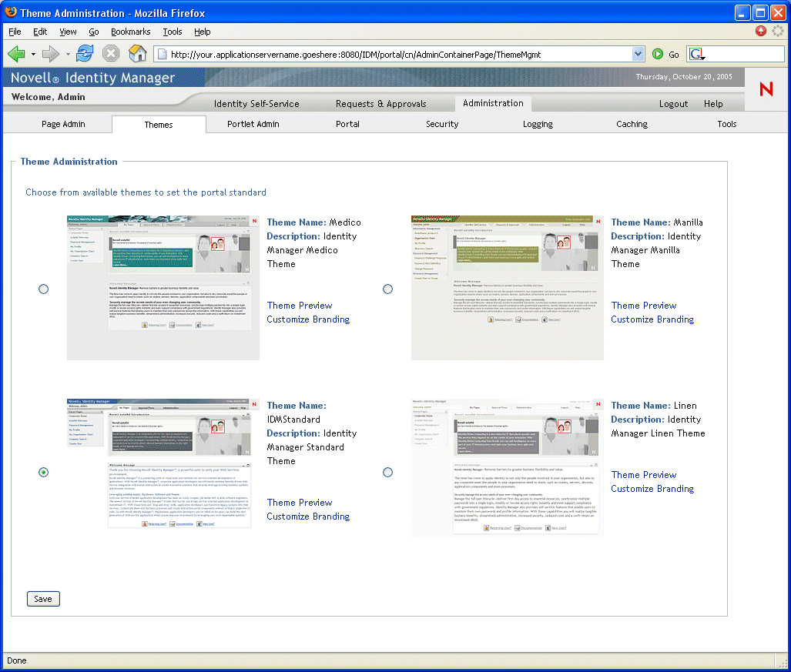Screen dimensions: 791x672
Task: Click the red update notification icon
Action: pos(761,31)
